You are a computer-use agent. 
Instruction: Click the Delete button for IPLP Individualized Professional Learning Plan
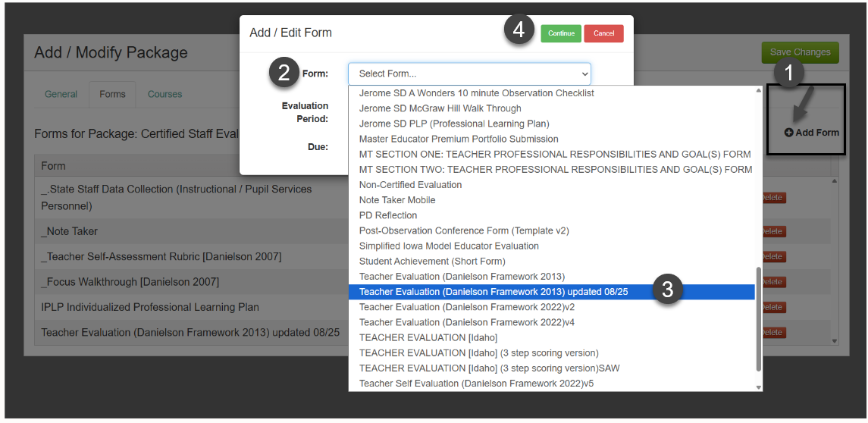[772, 307]
